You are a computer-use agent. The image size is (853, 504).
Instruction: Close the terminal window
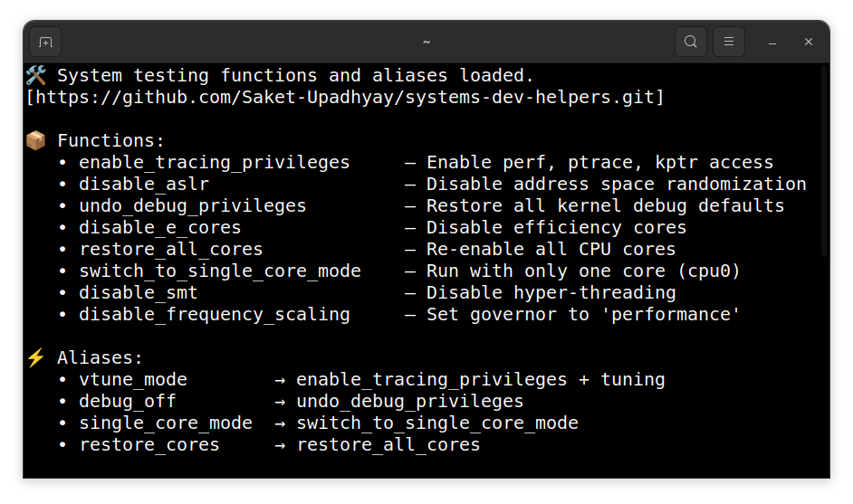tap(809, 42)
